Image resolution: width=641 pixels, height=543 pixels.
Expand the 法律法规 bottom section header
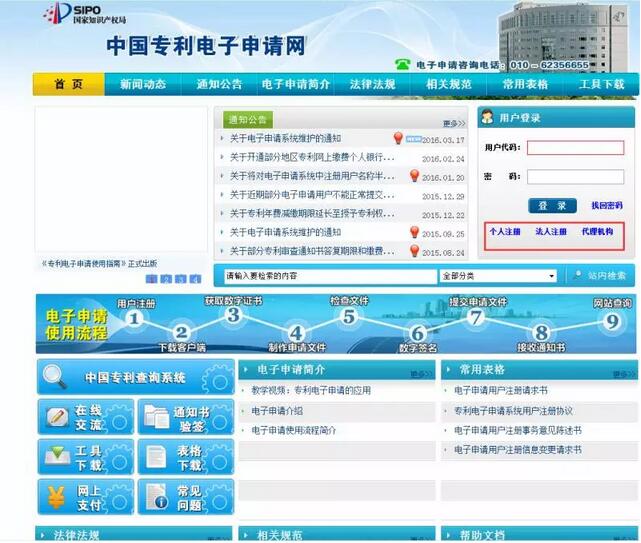pos(134,534)
